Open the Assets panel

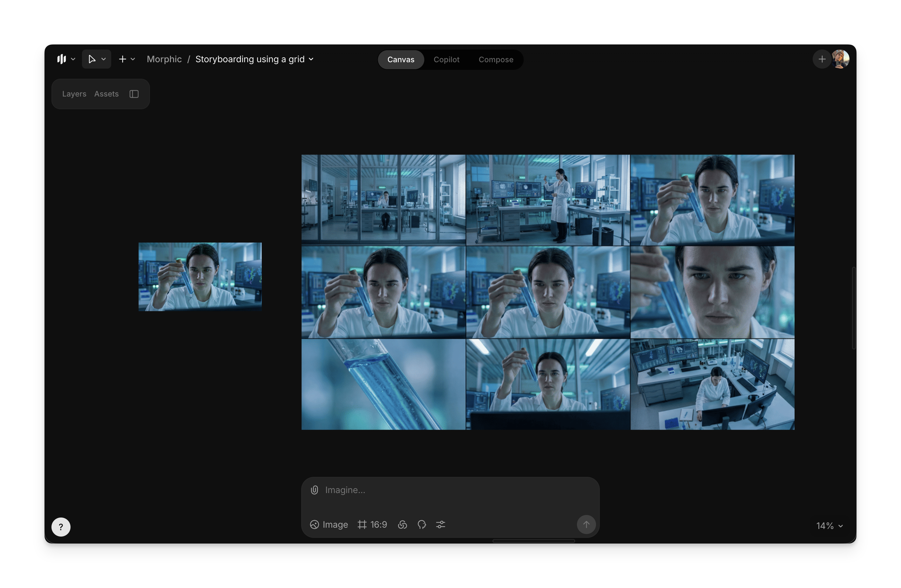point(106,94)
